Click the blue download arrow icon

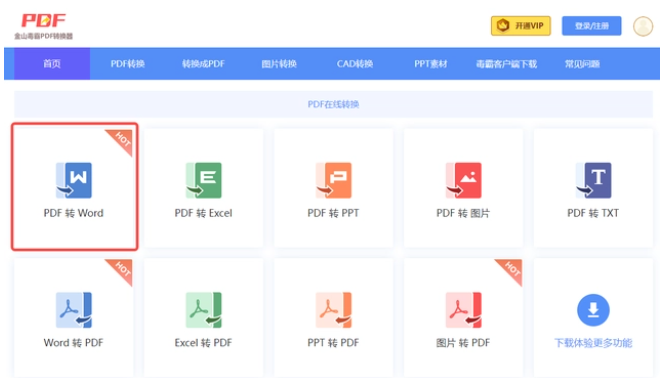593,310
